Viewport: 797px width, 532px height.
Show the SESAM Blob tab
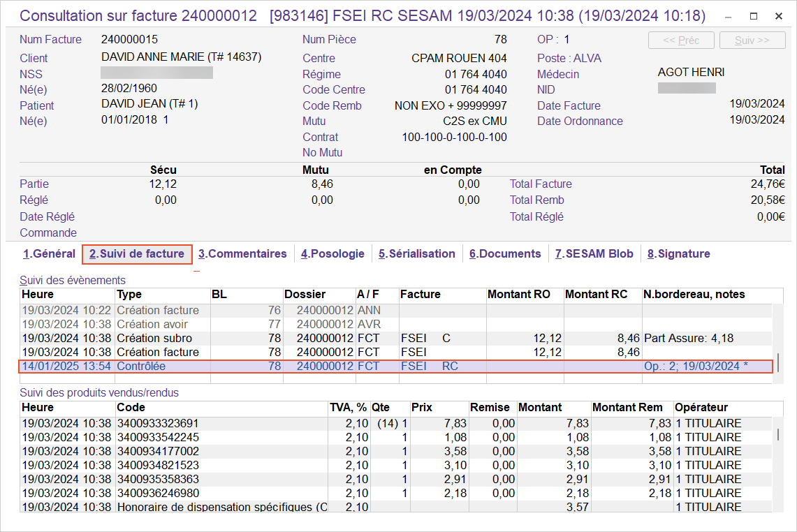pos(594,254)
